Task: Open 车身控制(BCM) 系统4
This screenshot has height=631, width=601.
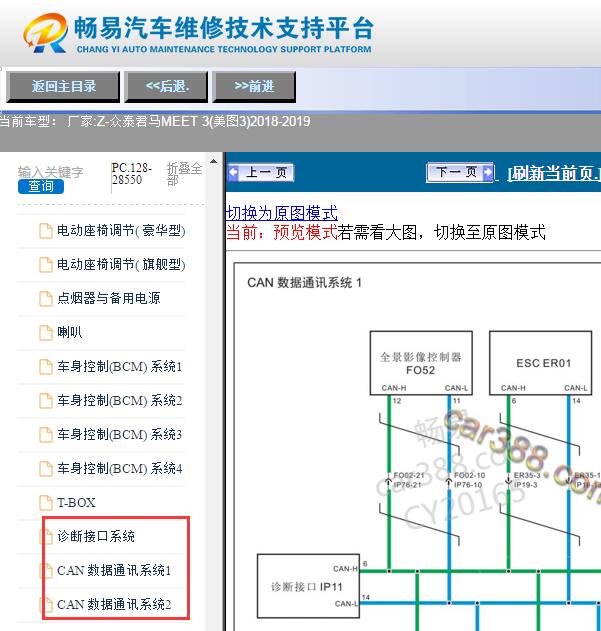Action: pyautogui.click(x=120, y=468)
